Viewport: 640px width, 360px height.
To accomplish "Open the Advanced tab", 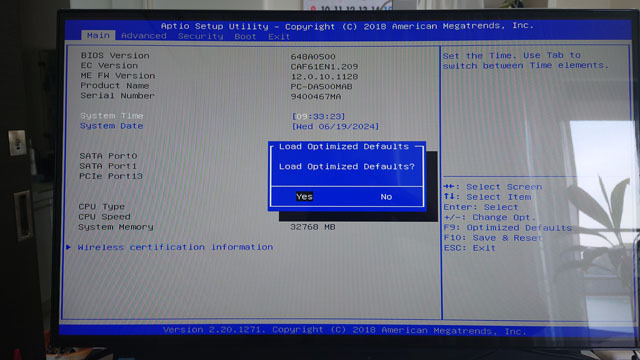I will pyautogui.click(x=144, y=36).
